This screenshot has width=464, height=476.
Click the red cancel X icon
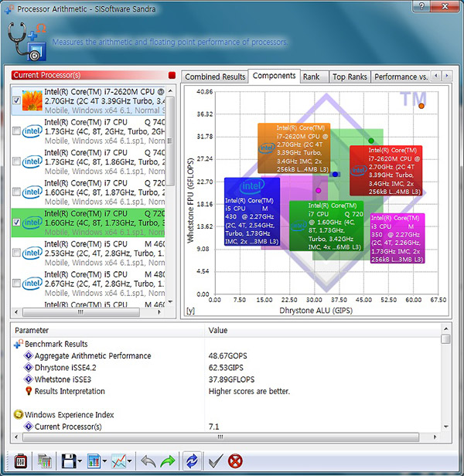coord(235,461)
